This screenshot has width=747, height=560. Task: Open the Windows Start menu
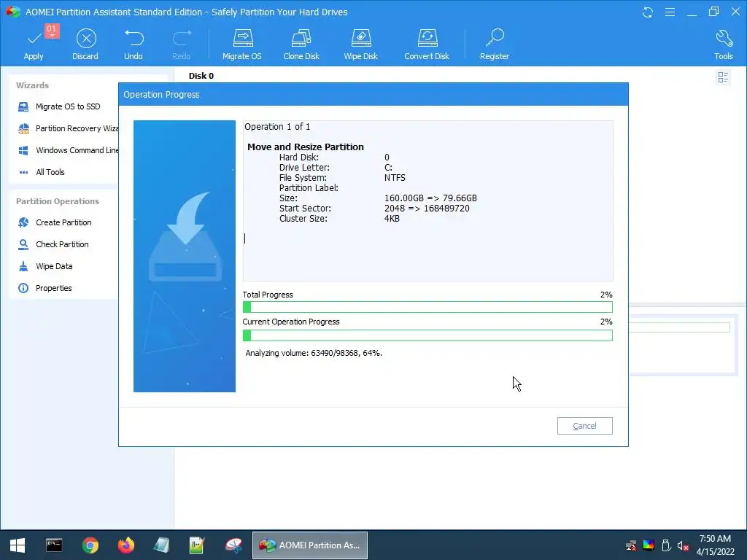point(18,545)
